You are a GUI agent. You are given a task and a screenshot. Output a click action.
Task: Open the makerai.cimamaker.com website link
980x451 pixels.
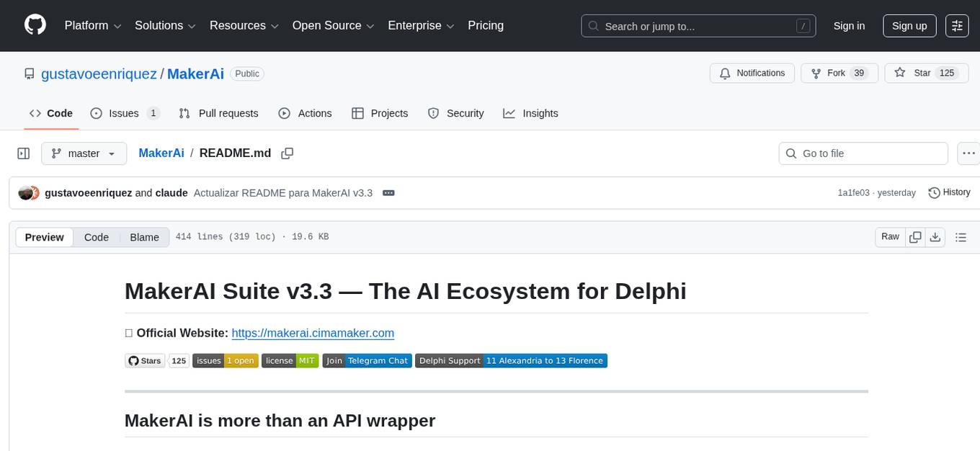[x=313, y=333]
